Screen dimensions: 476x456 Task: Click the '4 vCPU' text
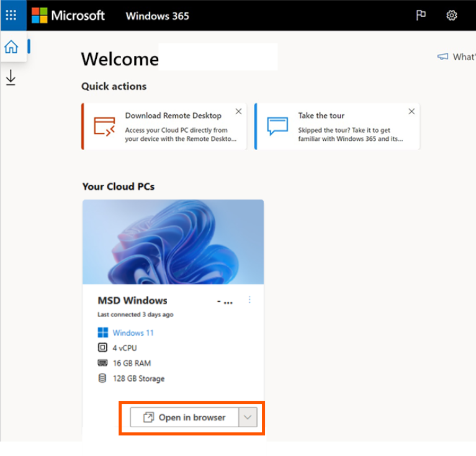point(125,348)
